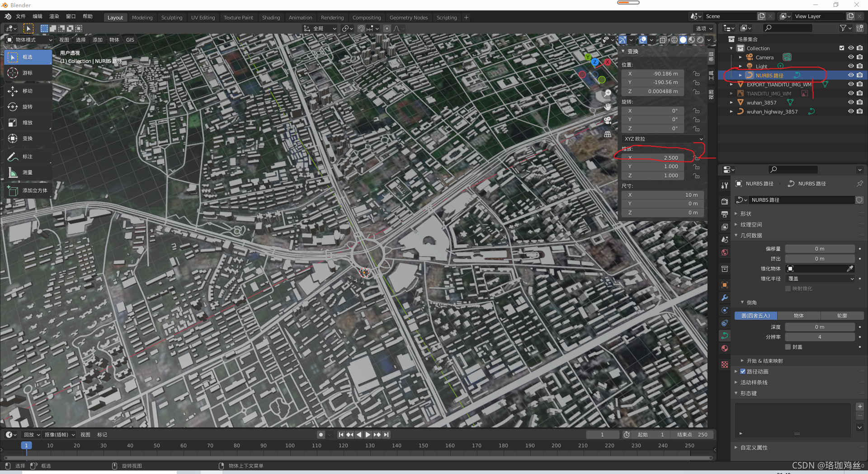
Task: Expand wuhan_highway_3857 tree item
Action: [x=731, y=111]
